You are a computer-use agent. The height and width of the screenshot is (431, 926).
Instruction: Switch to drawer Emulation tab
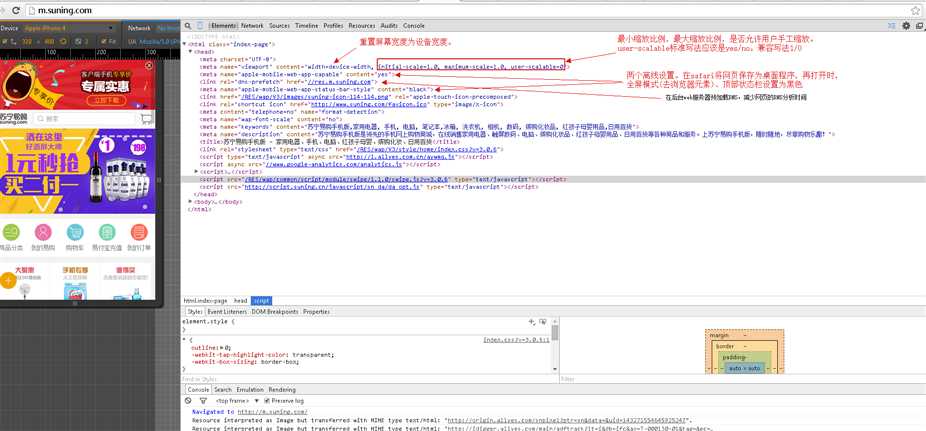(250, 390)
